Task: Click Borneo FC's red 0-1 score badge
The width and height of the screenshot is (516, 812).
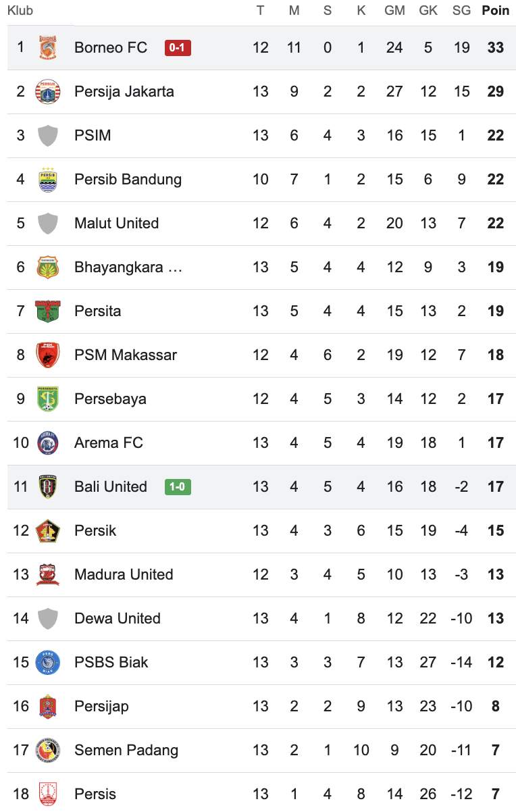Action: pyautogui.click(x=178, y=48)
